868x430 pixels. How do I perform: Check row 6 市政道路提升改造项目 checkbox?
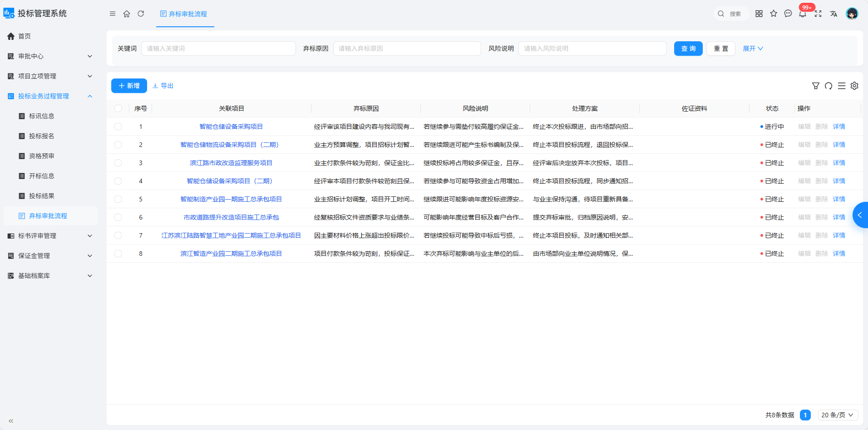tap(118, 217)
